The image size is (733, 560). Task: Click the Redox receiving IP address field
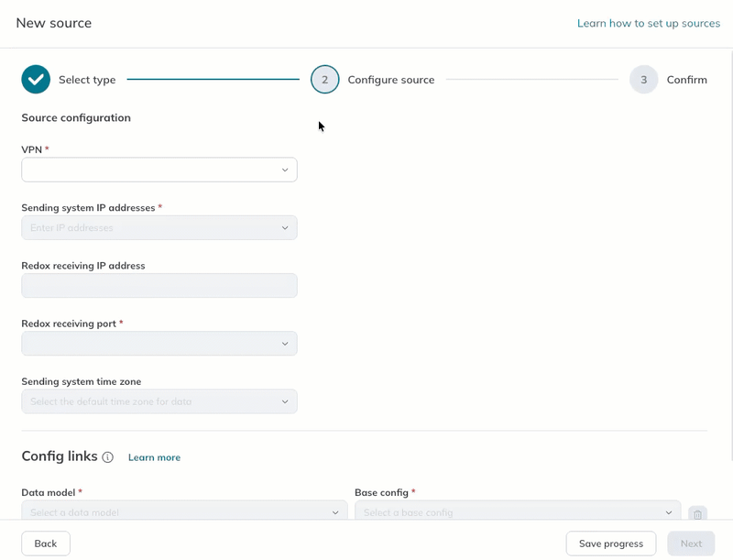[159, 286]
